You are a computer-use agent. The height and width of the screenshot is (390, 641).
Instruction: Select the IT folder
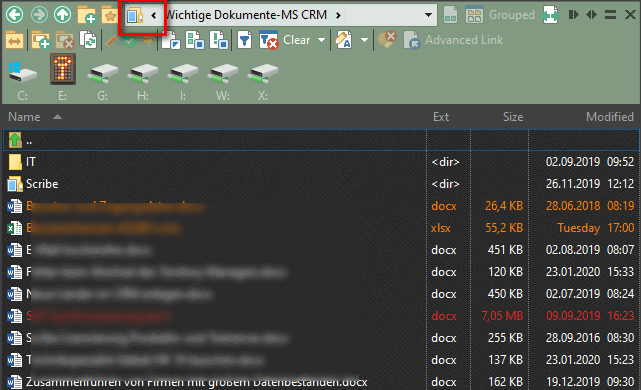[321, 162]
